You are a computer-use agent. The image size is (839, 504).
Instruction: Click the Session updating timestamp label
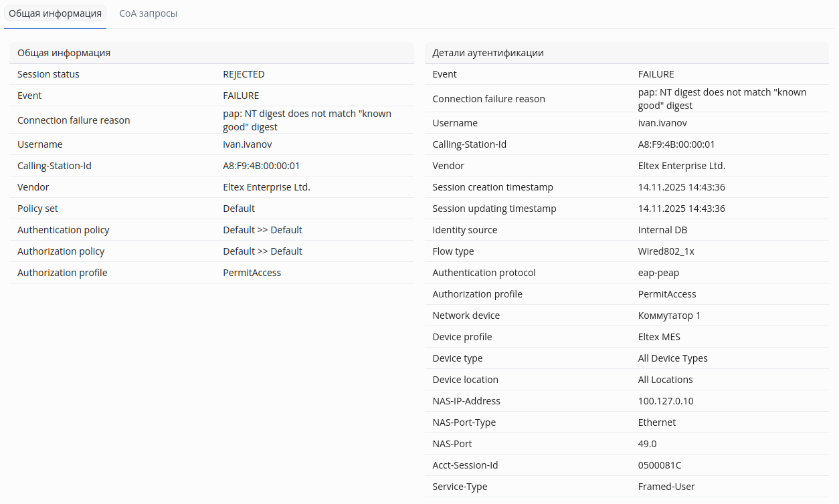[x=494, y=209]
